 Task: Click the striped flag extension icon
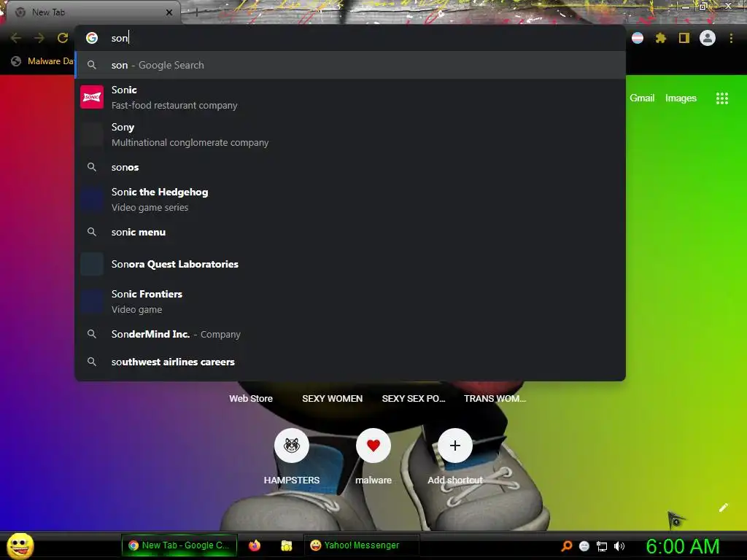click(x=638, y=38)
